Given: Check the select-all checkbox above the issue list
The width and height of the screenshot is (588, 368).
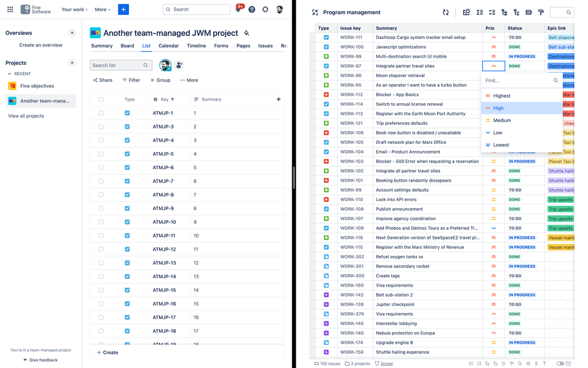Looking at the screenshot, I should (100, 99).
